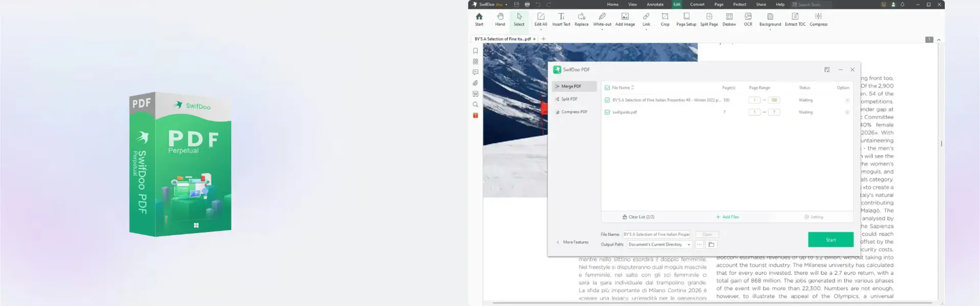The width and height of the screenshot is (980, 306).
Task: Uncheck the swifguide.pdf checkbox
Action: point(607,112)
